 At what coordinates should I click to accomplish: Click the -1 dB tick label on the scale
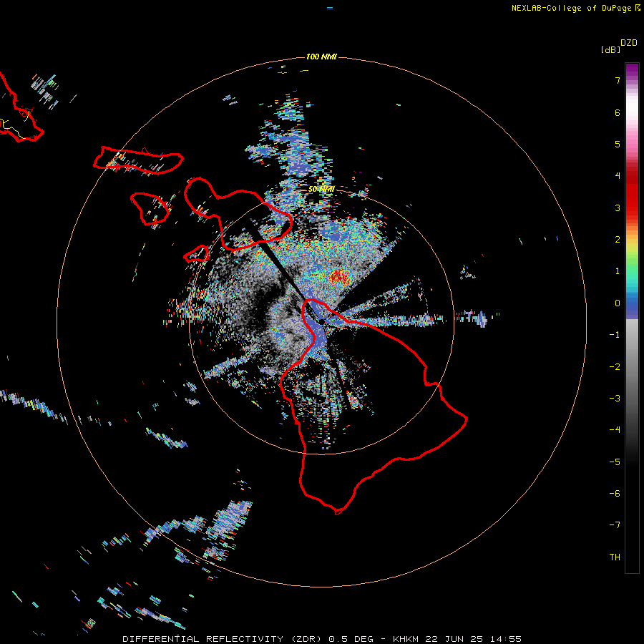coord(615,335)
